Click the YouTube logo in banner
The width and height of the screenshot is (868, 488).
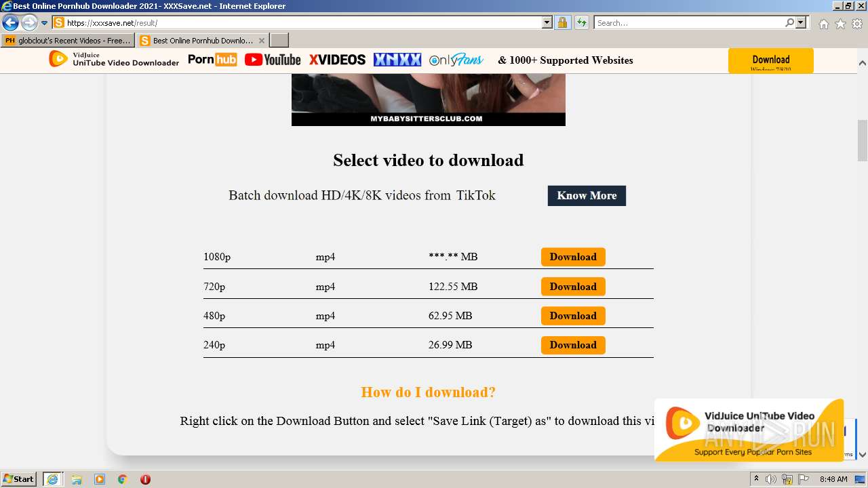(x=273, y=60)
